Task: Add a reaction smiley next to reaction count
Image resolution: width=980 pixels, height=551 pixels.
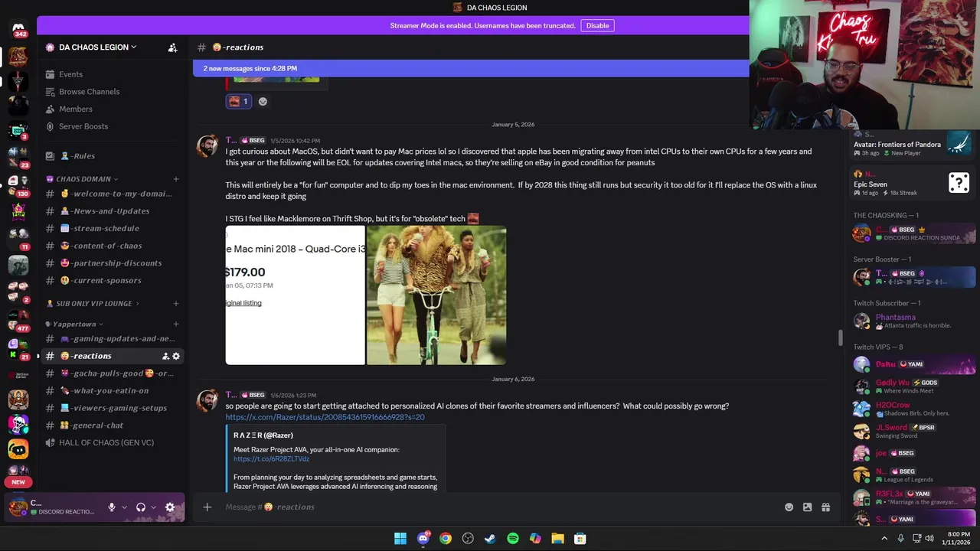Action: [263, 101]
